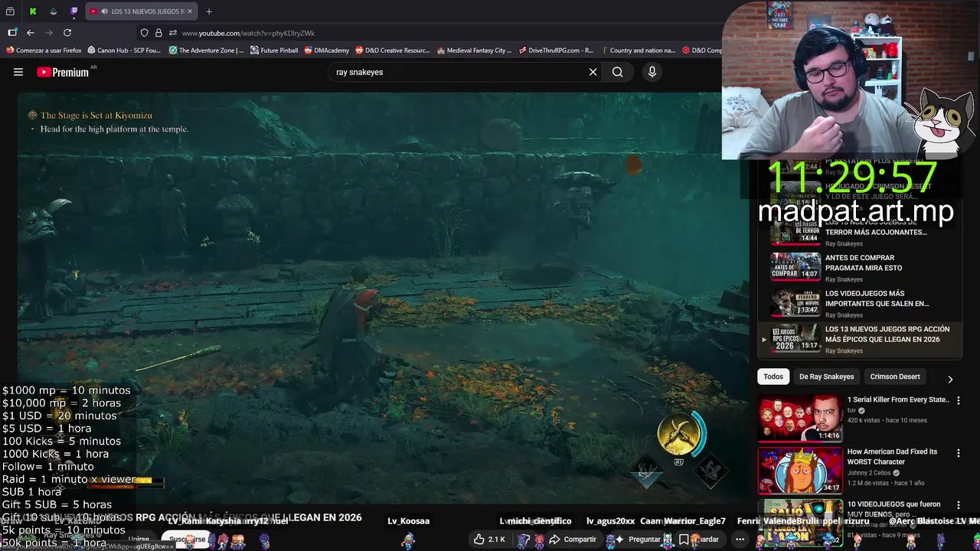Viewport: 980px width, 551px height.
Task: Like the video with 2.1 K
Action: (488, 540)
